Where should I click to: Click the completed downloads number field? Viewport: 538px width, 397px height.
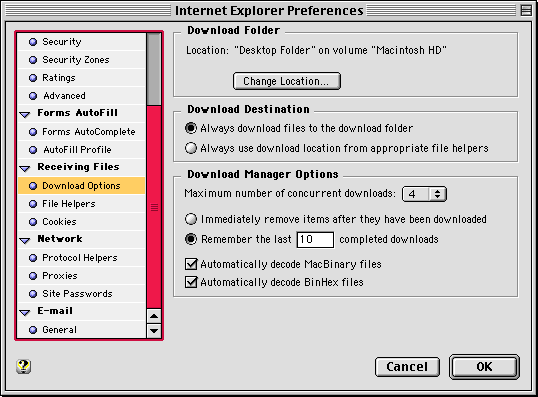click(x=315, y=240)
